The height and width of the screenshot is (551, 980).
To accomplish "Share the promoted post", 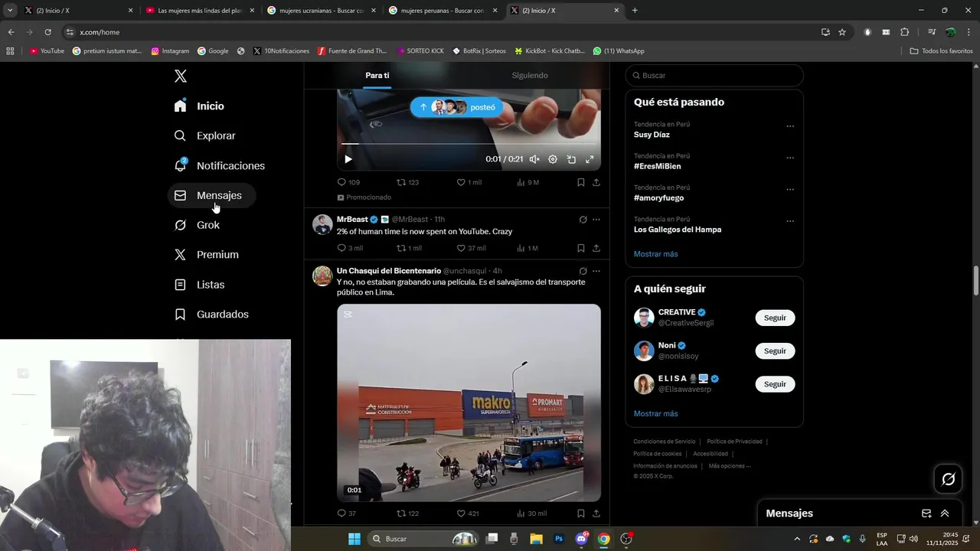I will click(x=596, y=182).
